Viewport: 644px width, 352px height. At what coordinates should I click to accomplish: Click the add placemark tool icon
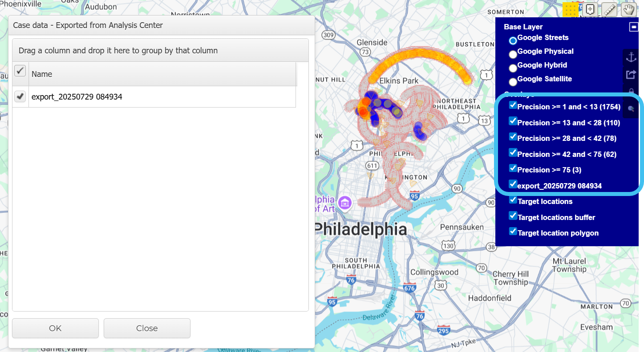[590, 9]
